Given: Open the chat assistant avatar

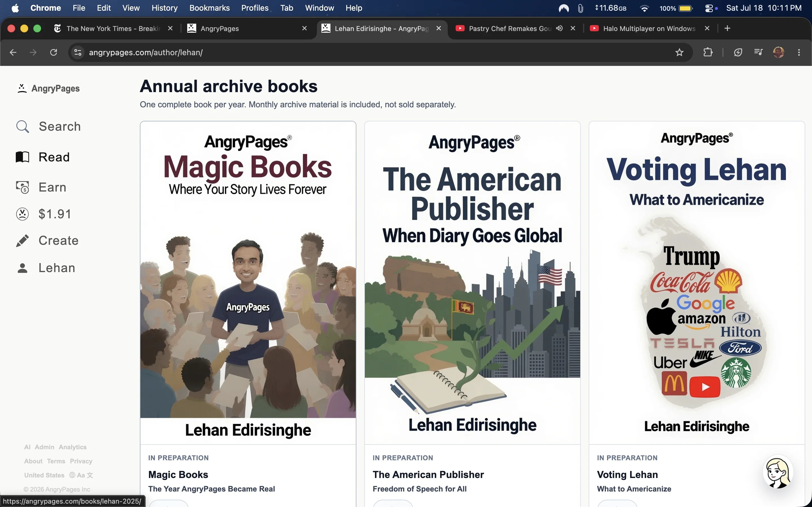Looking at the screenshot, I should (778, 472).
